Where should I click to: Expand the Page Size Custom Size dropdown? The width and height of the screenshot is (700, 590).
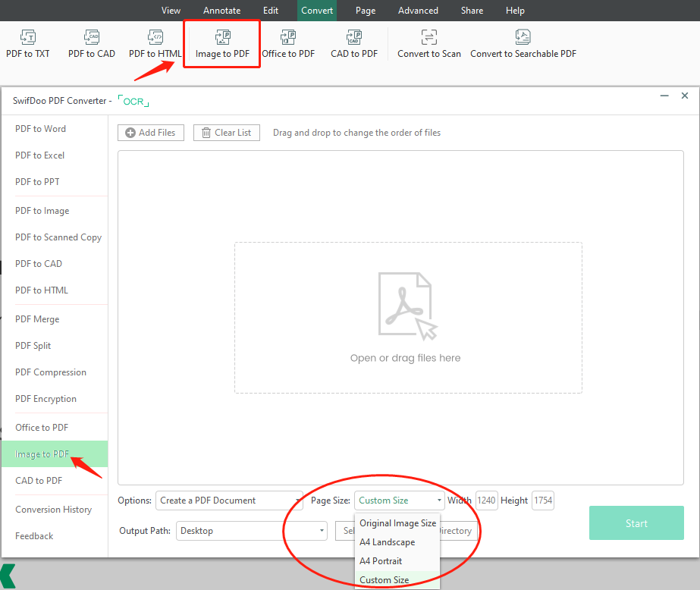point(400,501)
